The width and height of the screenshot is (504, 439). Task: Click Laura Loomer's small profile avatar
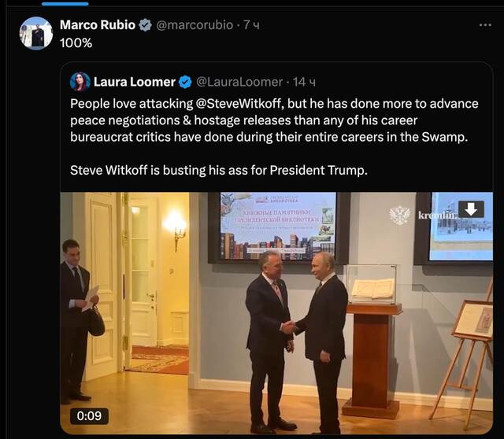pyautogui.click(x=80, y=81)
